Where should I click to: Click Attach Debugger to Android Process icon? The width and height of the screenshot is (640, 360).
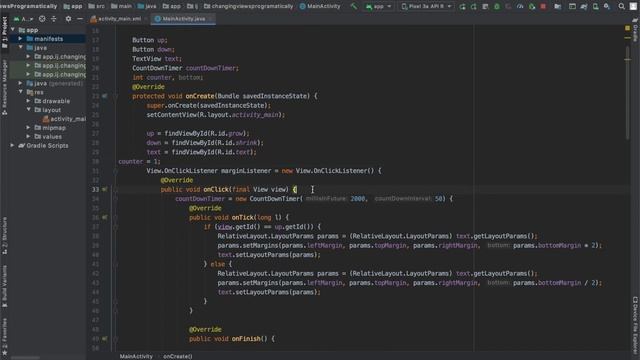[x=531, y=7]
